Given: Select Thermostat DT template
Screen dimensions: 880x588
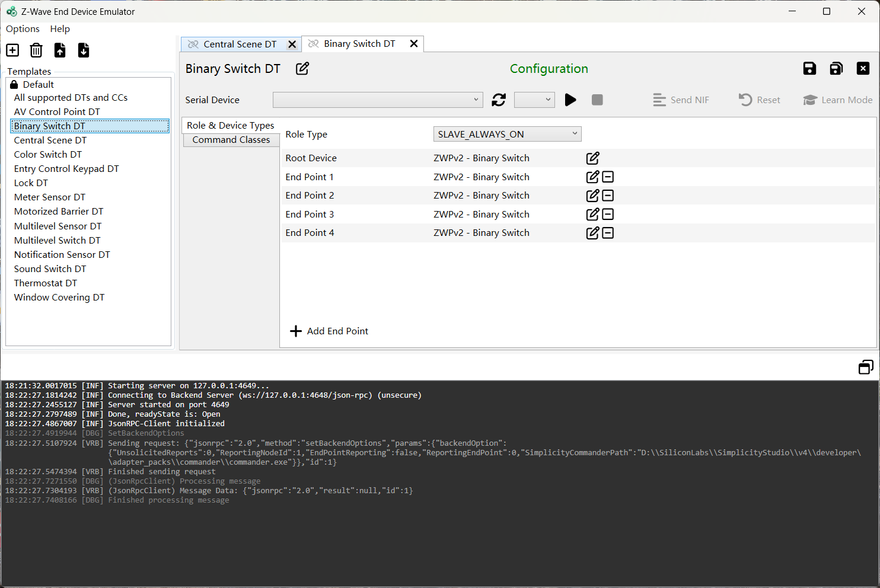Looking at the screenshot, I should 46,283.
